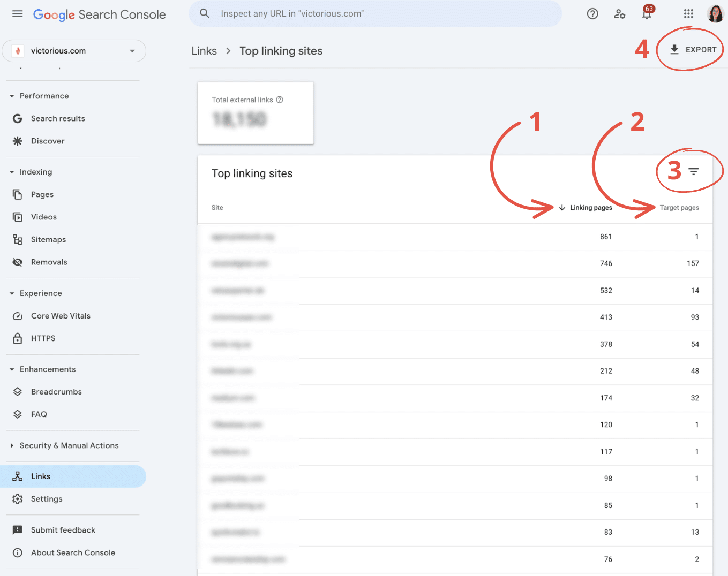
Task: Click the 93 target pages value
Action: [695, 317]
